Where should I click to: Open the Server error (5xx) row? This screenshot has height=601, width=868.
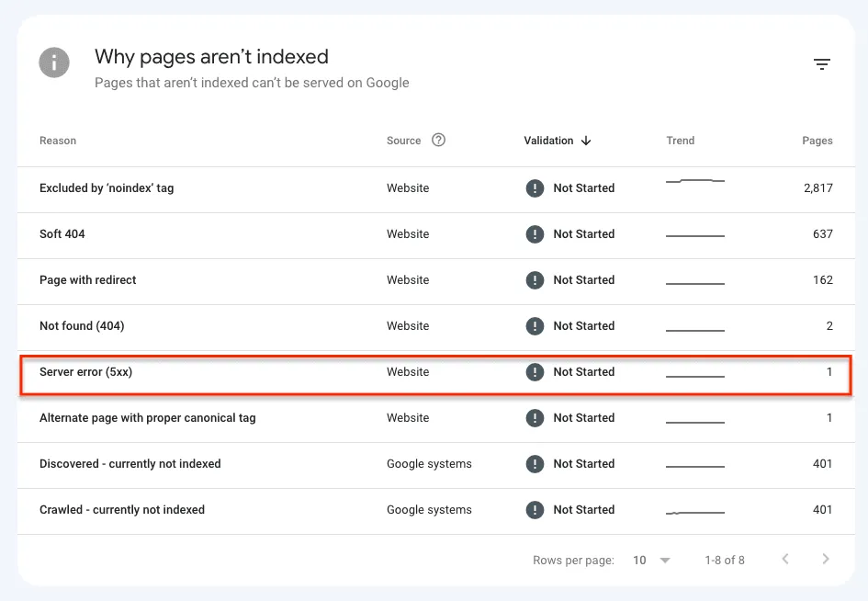pos(436,373)
